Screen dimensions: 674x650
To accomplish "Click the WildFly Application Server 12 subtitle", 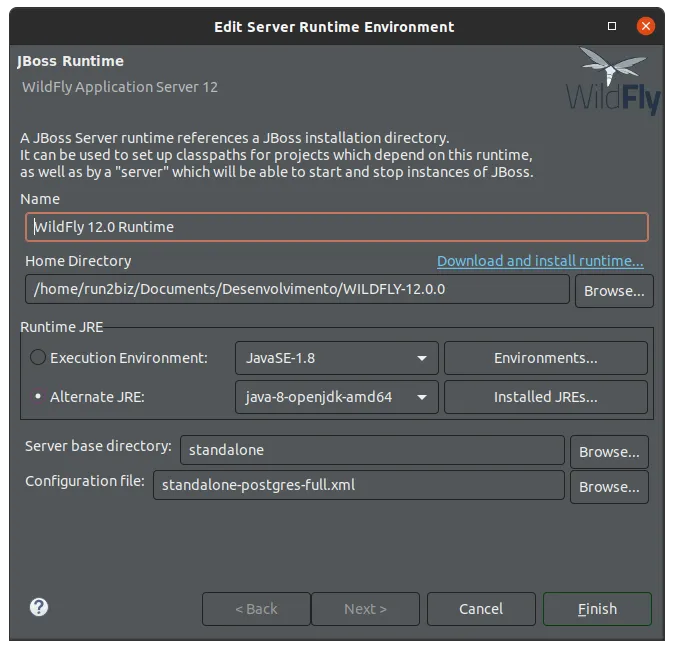I will (120, 87).
